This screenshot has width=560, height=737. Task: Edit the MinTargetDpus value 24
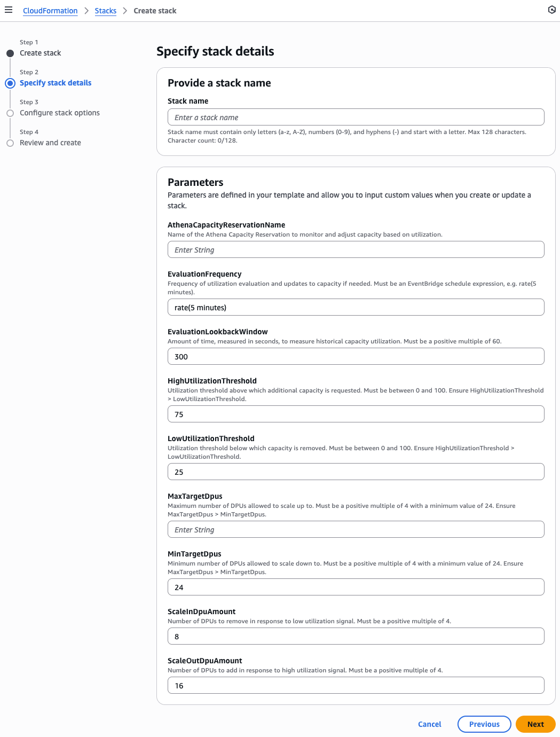(x=356, y=587)
